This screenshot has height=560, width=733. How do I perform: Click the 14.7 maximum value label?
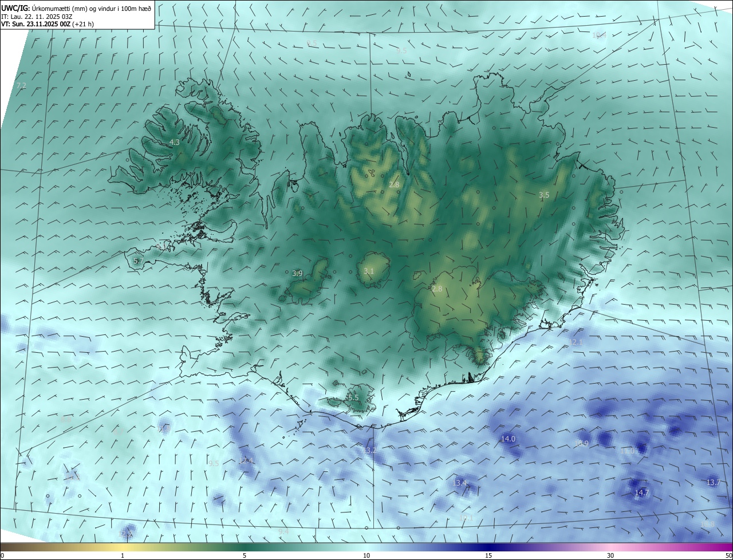pos(642,492)
